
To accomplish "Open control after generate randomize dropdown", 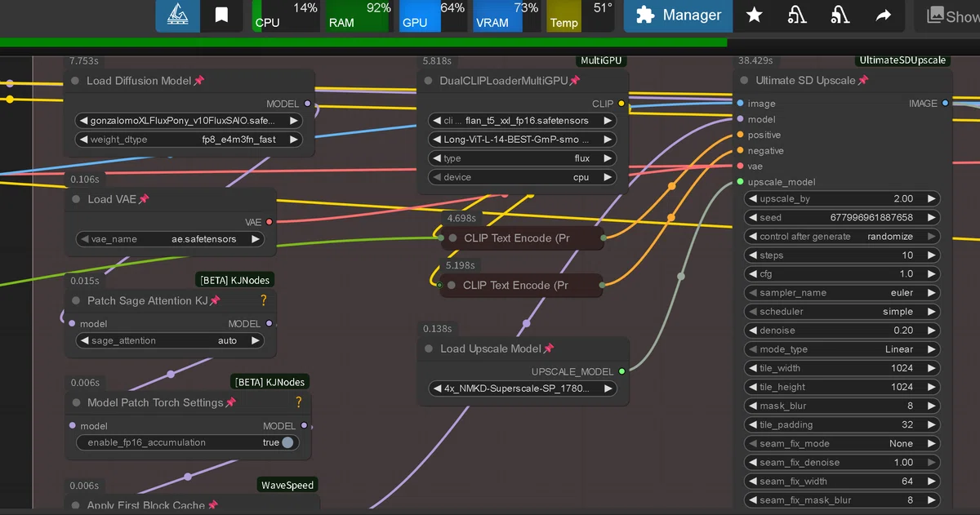I will (842, 236).
